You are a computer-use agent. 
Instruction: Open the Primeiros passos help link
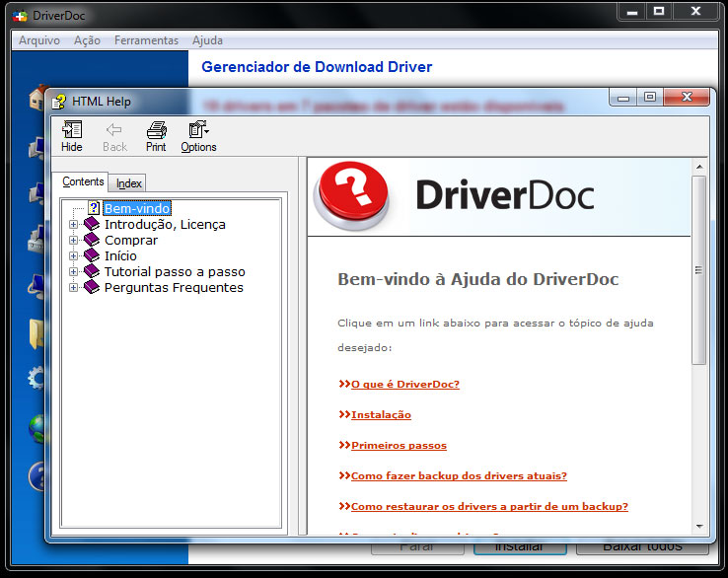pos(399,445)
